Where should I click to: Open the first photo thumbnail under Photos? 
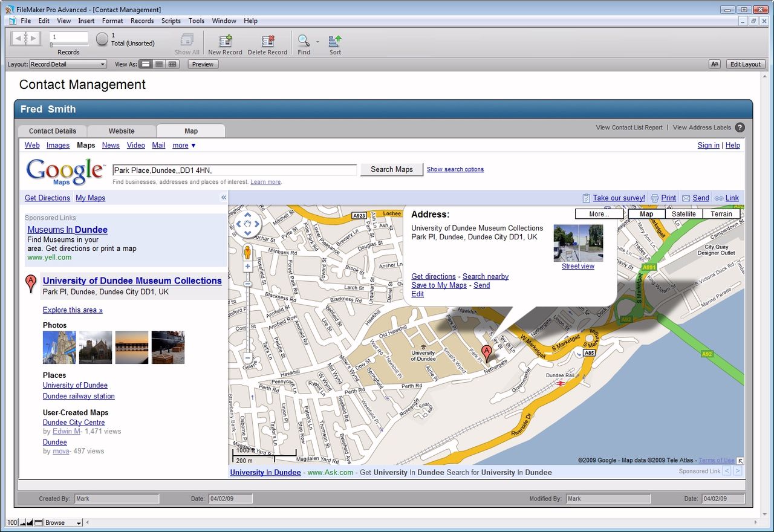tap(59, 347)
